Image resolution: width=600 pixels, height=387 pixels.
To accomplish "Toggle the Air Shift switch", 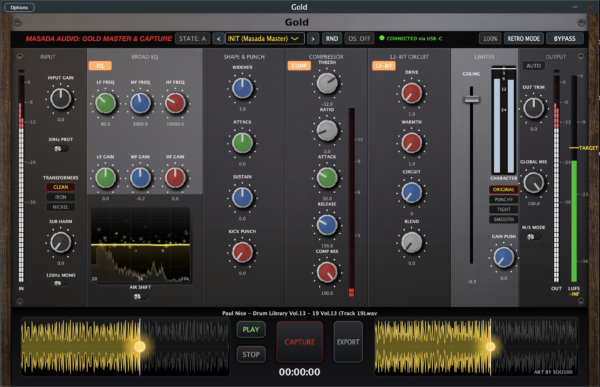I will pos(140,296).
